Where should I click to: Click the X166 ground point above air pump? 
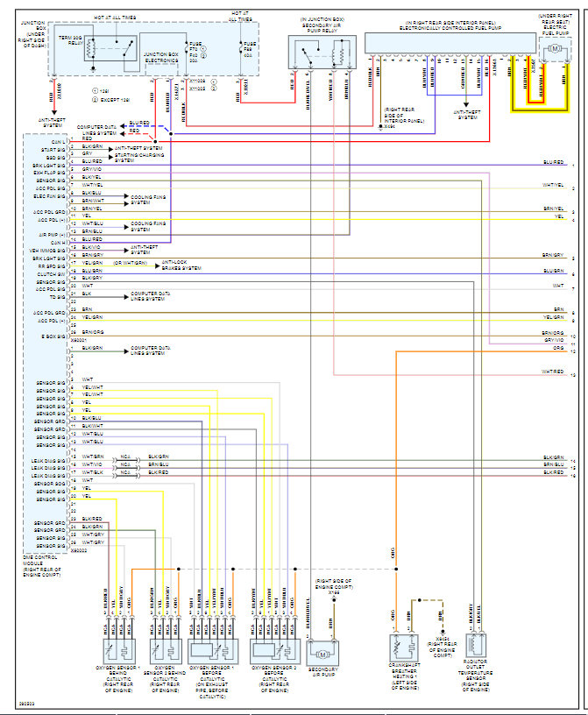[x=334, y=599]
